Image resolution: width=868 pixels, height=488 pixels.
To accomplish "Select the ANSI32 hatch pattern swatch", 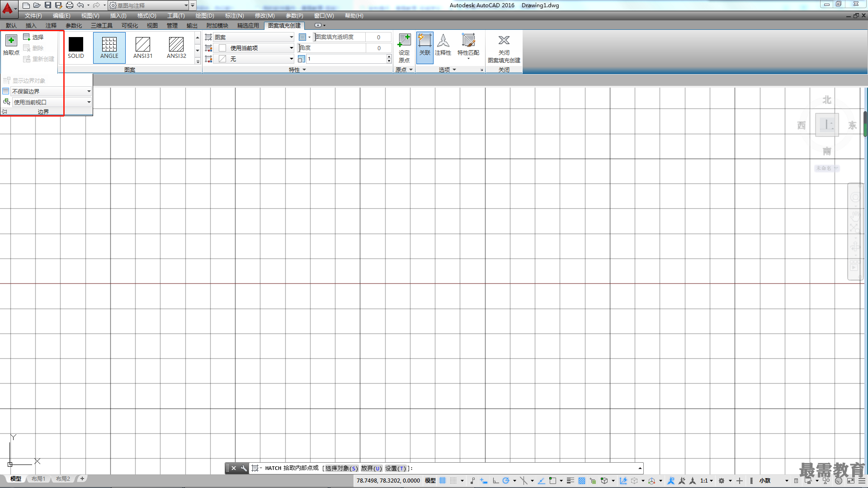I will point(176,48).
